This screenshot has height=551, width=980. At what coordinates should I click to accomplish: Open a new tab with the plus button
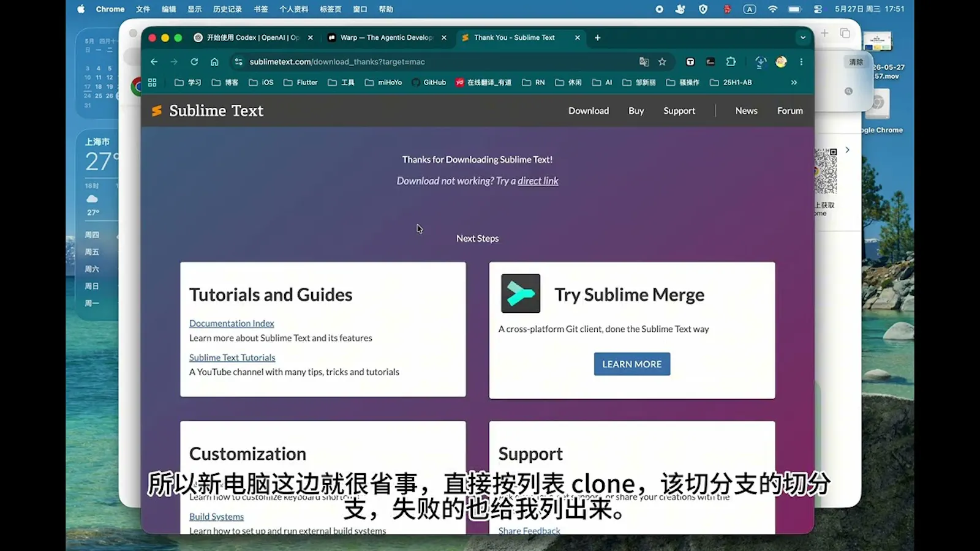[x=597, y=37]
